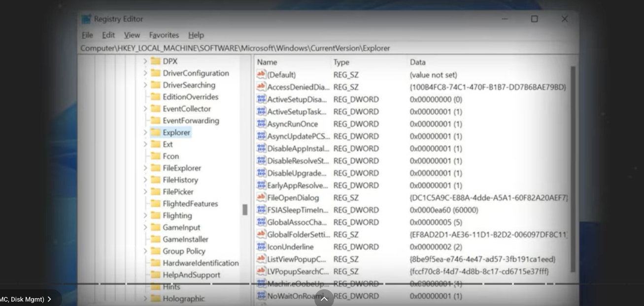
Task: Select the Hints key name
Action: click(171, 287)
